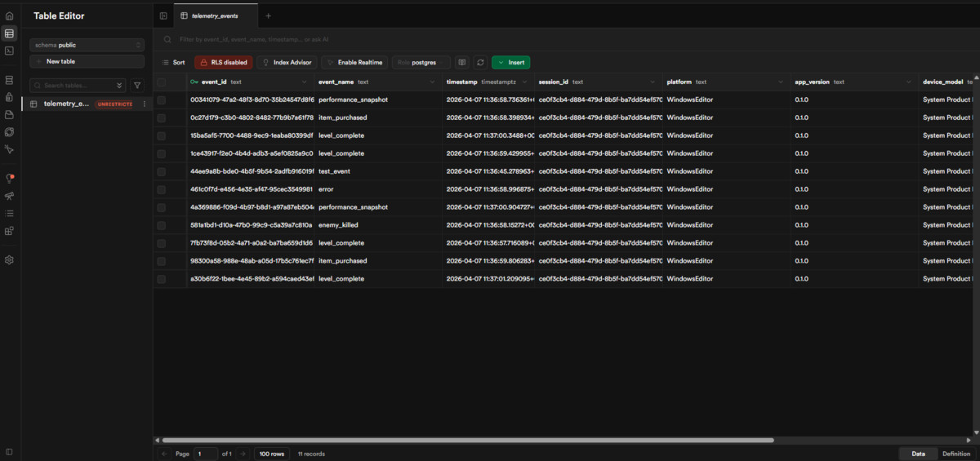Open the session_id column menu arrow
980x461 pixels.
point(653,82)
